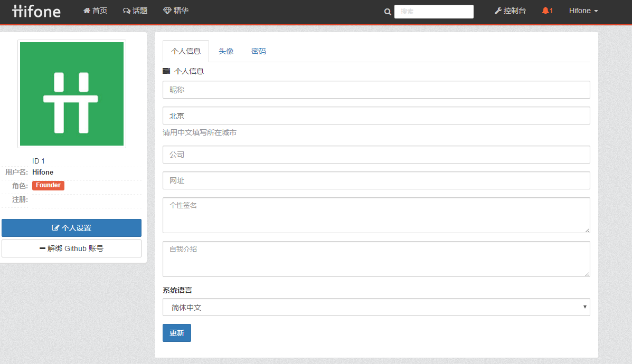Click the 个人设置 button
The image size is (632, 364).
pos(71,228)
